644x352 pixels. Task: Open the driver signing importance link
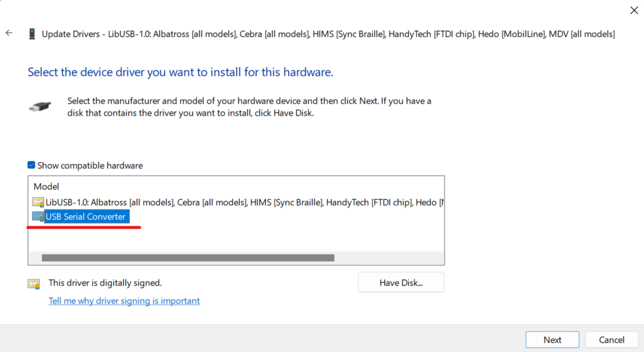click(x=124, y=301)
